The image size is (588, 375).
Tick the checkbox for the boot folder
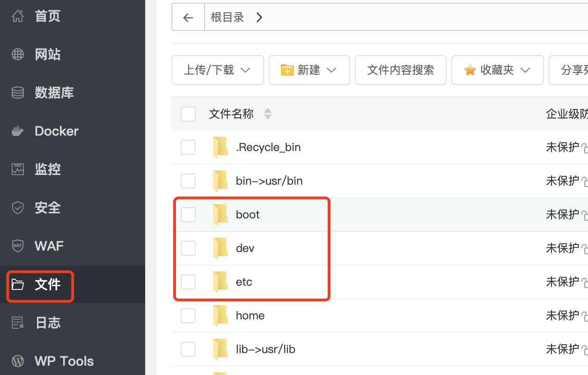click(x=188, y=215)
